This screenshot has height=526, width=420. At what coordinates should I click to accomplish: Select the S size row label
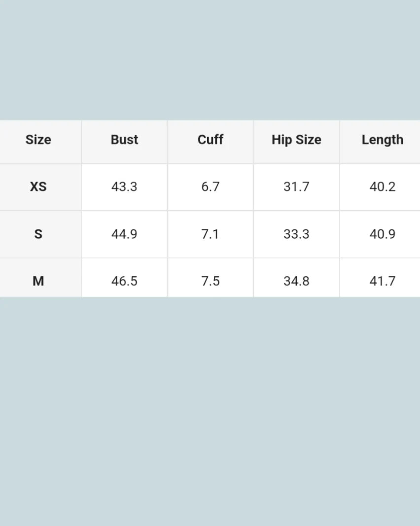38,234
